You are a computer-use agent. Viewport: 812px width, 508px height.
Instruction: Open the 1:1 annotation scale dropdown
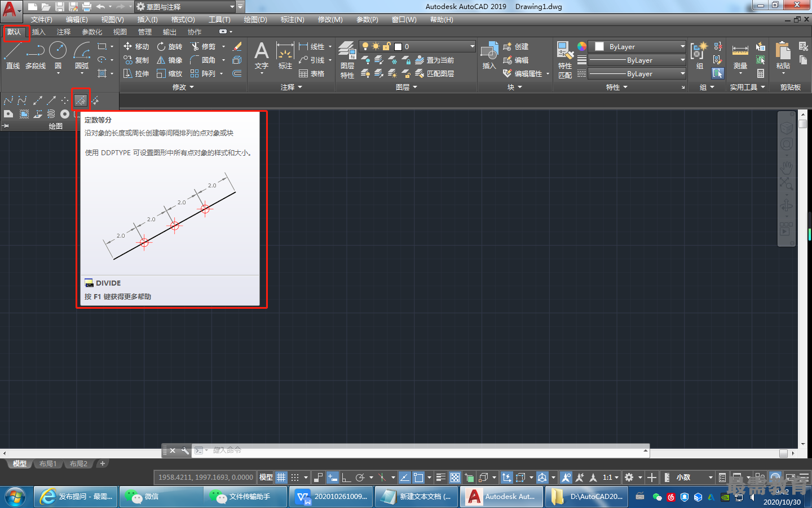[611, 478]
